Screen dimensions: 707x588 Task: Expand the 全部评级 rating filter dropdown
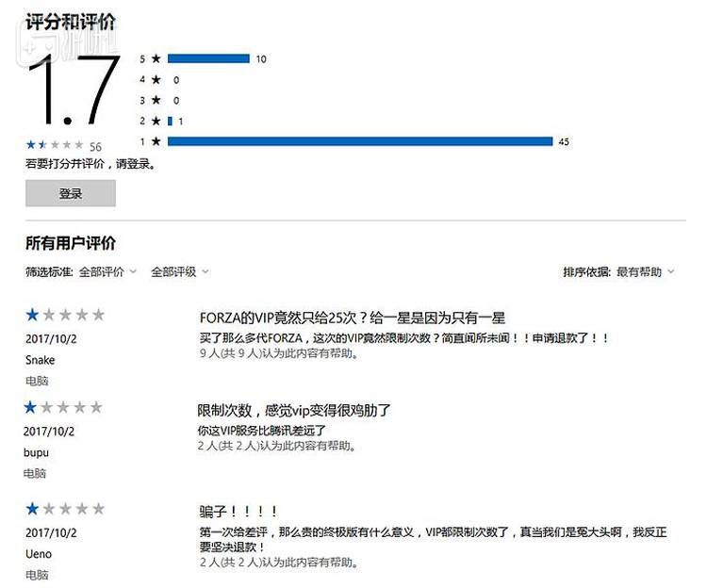(x=179, y=271)
